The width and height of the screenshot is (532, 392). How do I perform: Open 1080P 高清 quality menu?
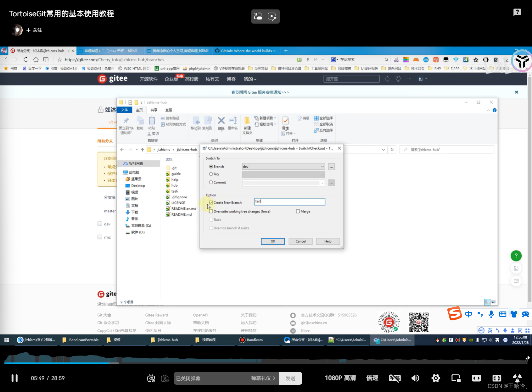(340, 378)
